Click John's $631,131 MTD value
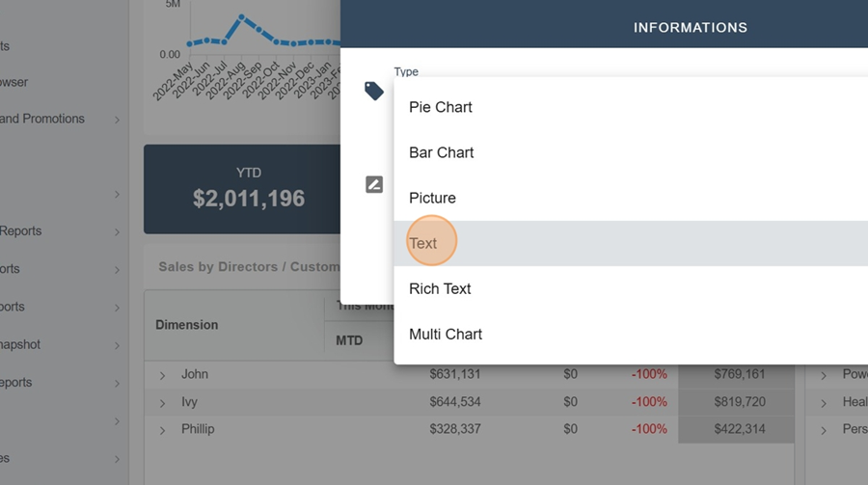868x485 pixels. (455, 374)
